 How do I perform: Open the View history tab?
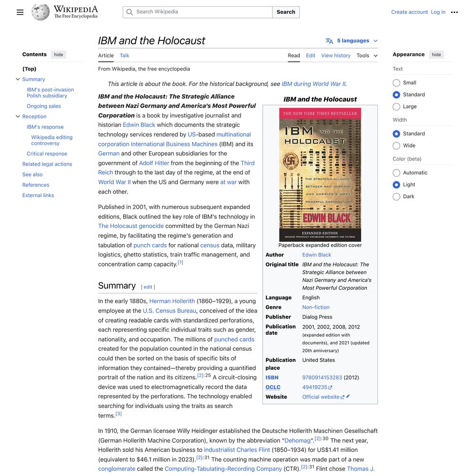click(336, 56)
